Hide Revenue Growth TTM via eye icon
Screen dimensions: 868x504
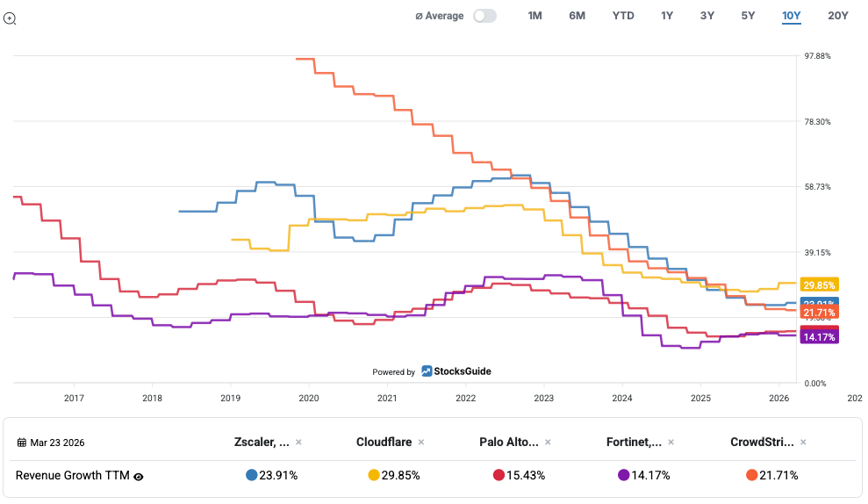click(x=139, y=476)
